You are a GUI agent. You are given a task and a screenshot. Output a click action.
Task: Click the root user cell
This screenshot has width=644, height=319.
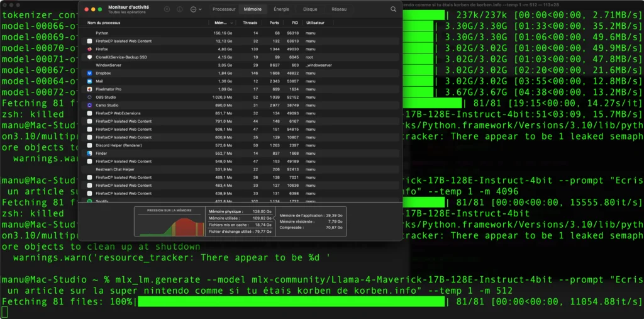click(309, 57)
